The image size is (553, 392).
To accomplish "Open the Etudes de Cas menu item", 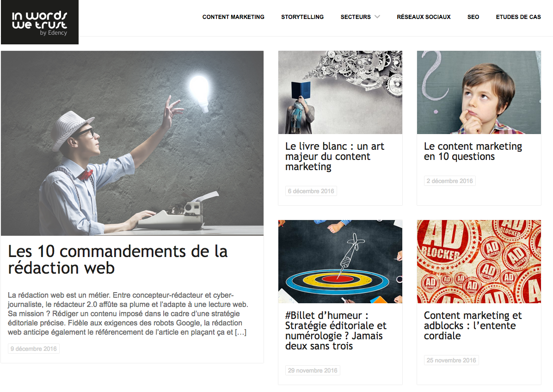I will [518, 17].
